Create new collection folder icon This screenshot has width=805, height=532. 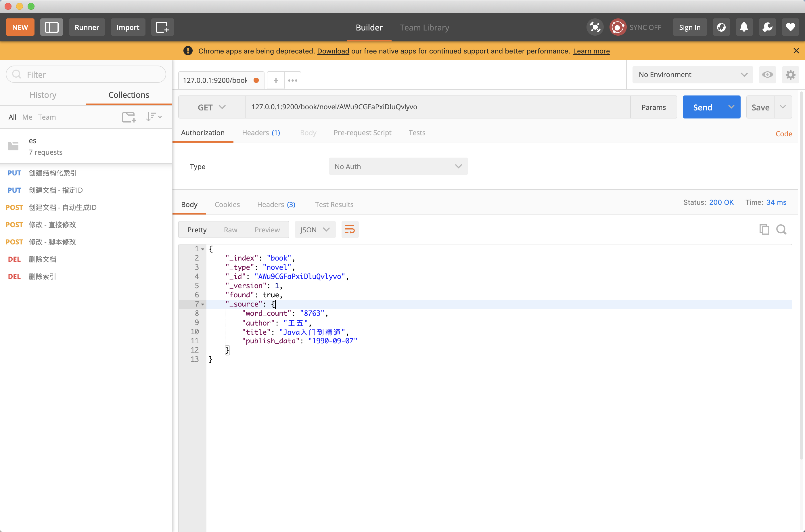tap(129, 117)
